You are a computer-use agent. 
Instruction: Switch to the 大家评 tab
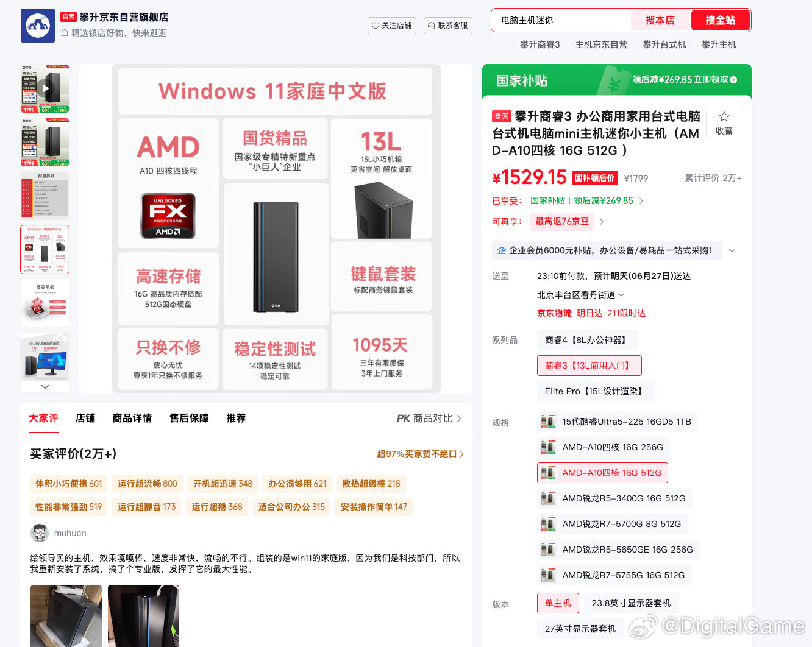click(43, 418)
